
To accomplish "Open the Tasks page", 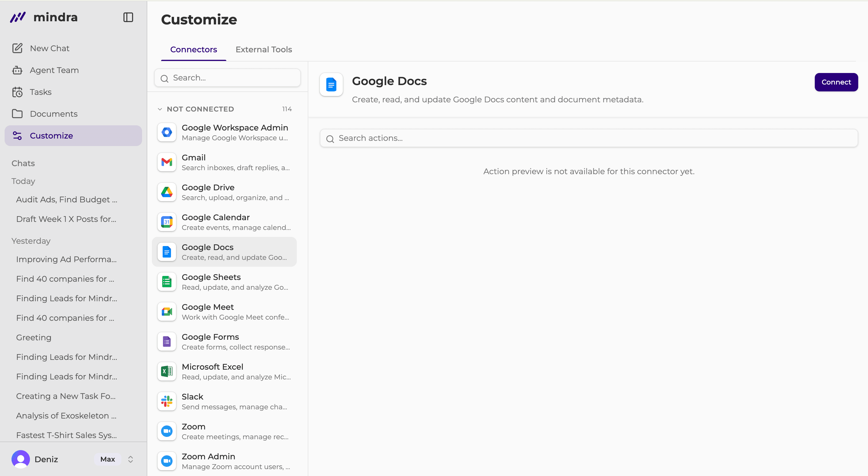I will 73,92.
